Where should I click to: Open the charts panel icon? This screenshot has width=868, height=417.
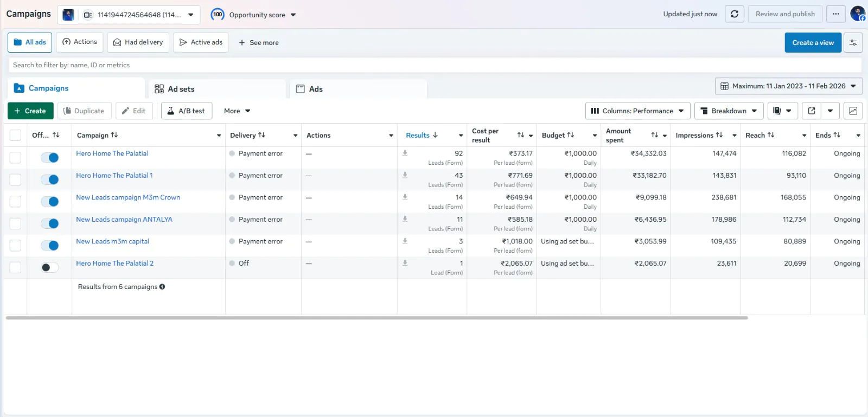click(x=853, y=111)
